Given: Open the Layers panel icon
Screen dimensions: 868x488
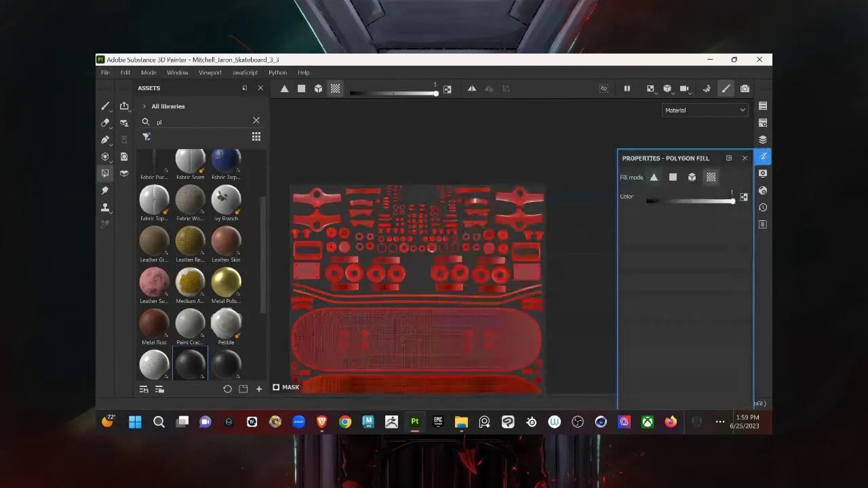Looking at the screenshot, I should (763, 140).
